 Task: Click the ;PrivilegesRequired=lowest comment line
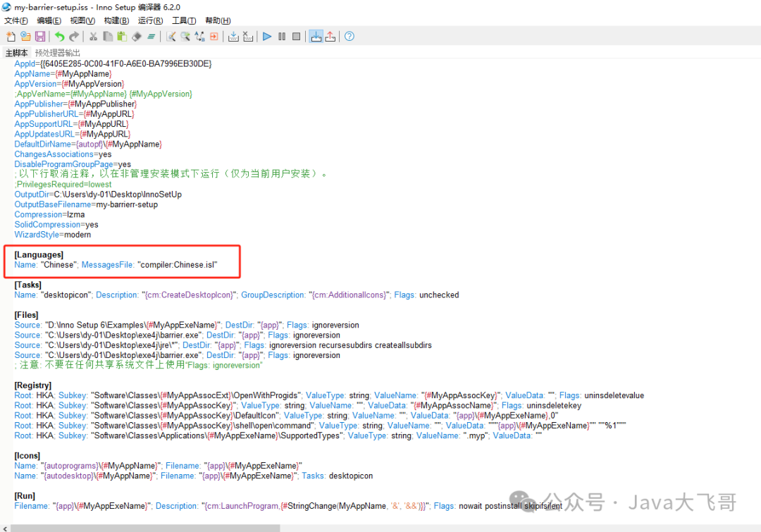[63, 185]
